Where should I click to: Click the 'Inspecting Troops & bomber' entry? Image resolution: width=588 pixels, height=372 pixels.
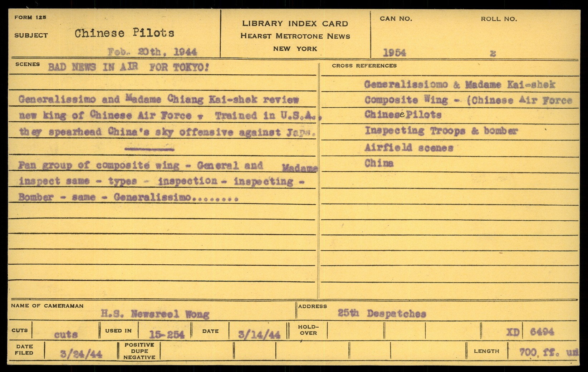click(x=441, y=131)
